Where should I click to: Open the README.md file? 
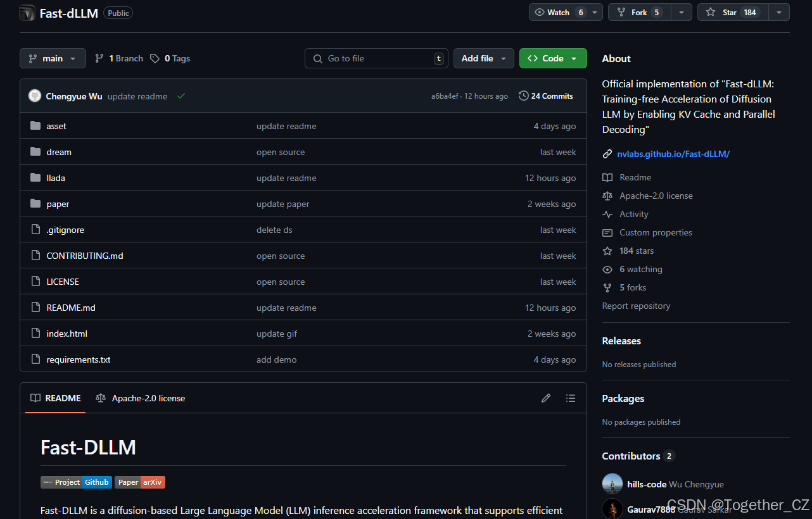coord(71,308)
